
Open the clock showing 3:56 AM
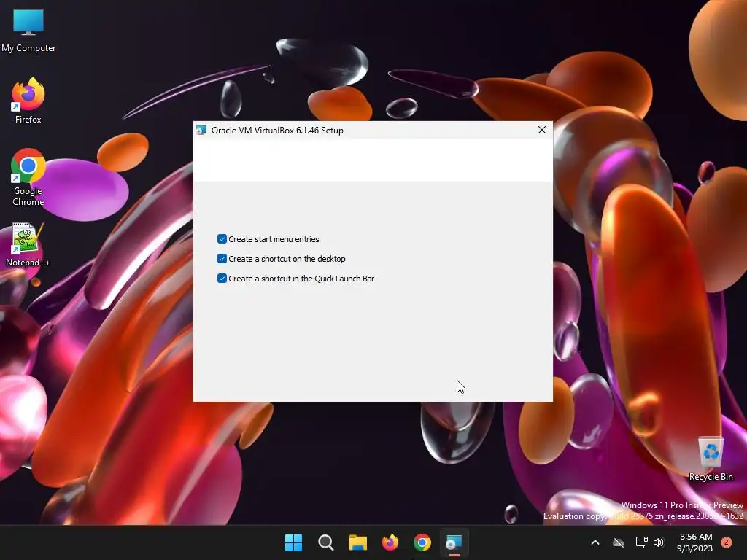[695, 542]
